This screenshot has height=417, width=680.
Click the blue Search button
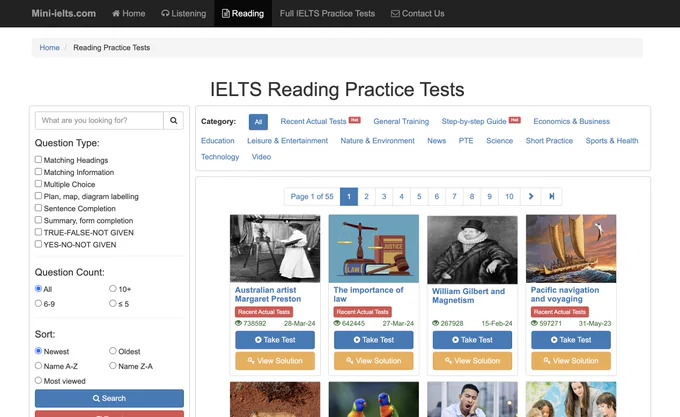[109, 398]
